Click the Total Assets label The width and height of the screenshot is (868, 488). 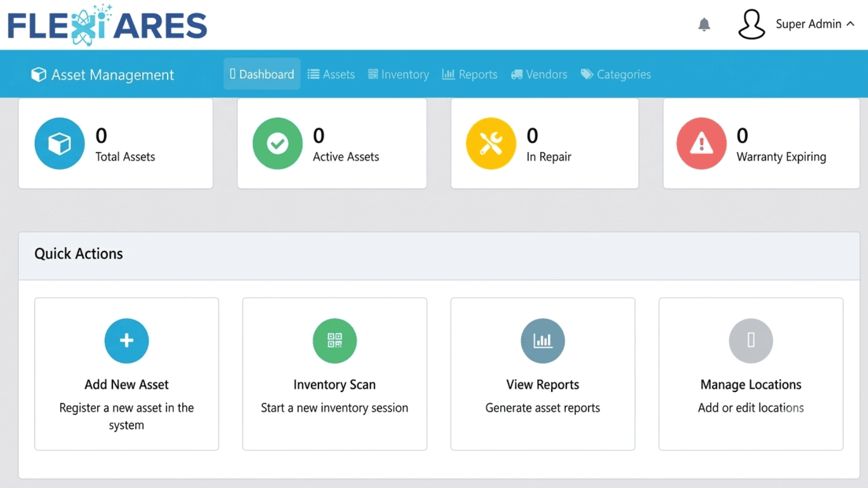pyautogui.click(x=125, y=157)
